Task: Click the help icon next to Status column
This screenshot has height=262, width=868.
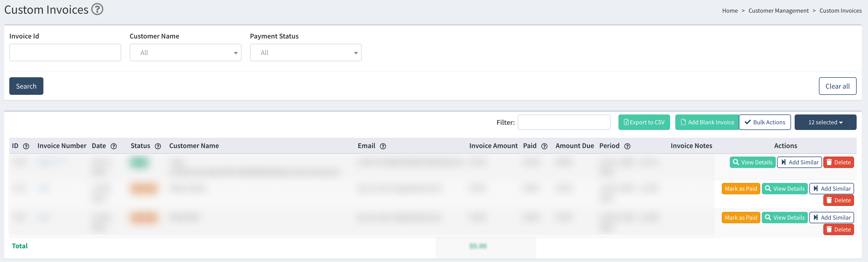Action: (158, 146)
